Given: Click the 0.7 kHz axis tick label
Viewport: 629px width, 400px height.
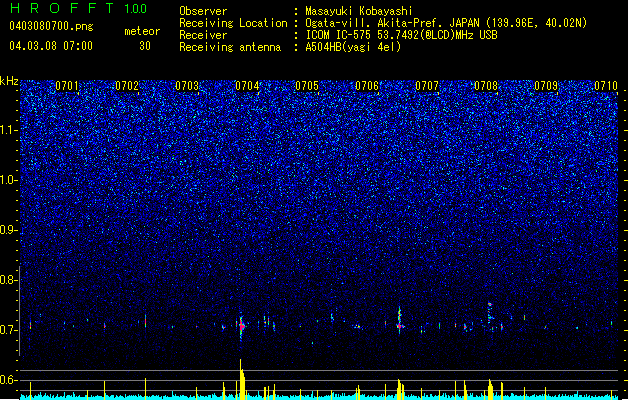Looking at the screenshot, I should click(9, 330).
